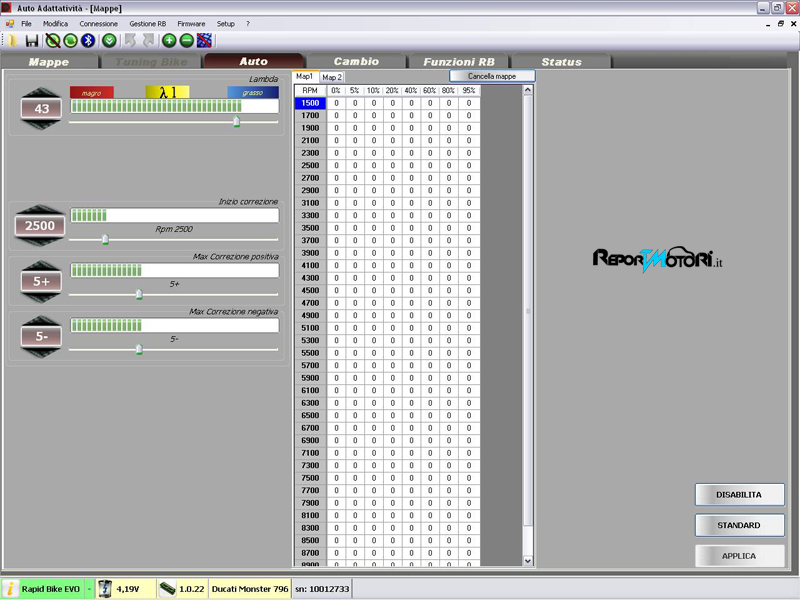Click the crossed-out blue grid icon
This screenshot has width=800, height=600.
[204, 40]
